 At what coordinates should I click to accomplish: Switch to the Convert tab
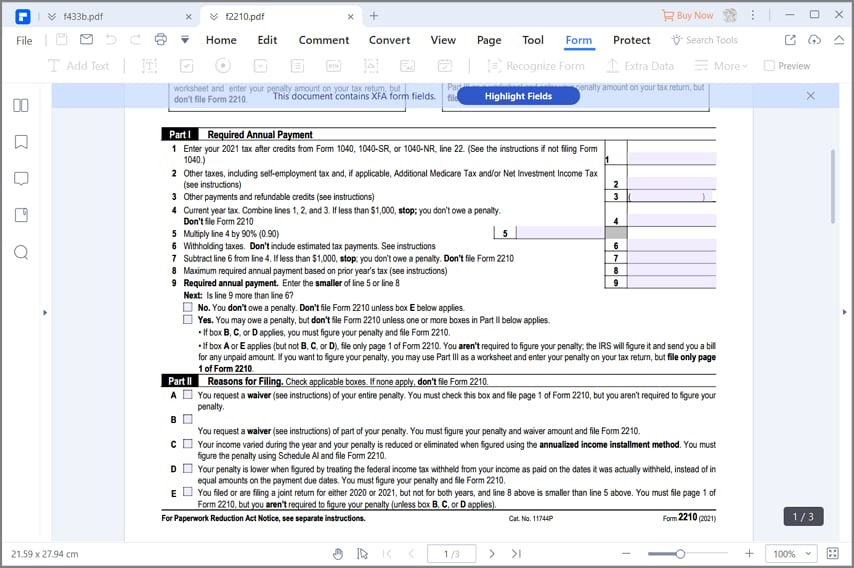(389, 40)
